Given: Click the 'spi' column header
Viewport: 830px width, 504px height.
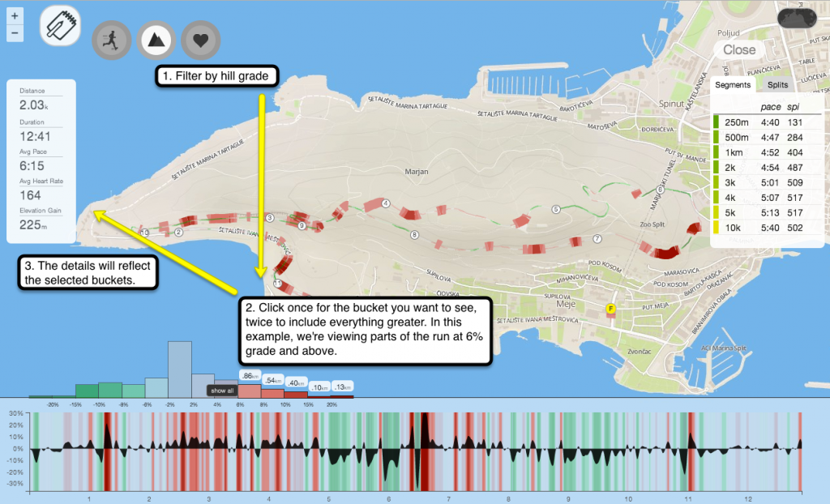Looking at the screenshot, I should (x=793, y=108).
